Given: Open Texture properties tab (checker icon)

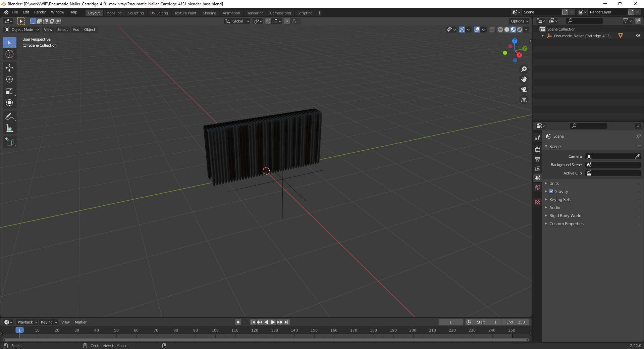Looking at the screenshot, I should 538,202.
